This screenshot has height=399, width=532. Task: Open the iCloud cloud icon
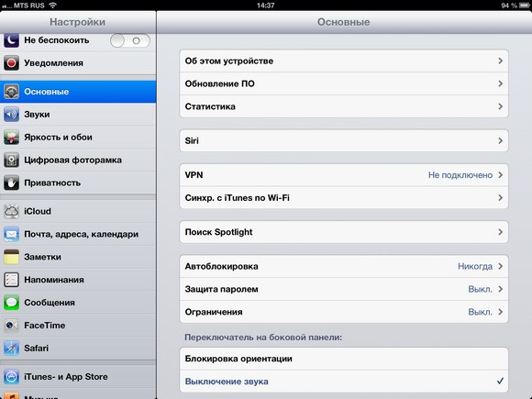pos(11,211)
